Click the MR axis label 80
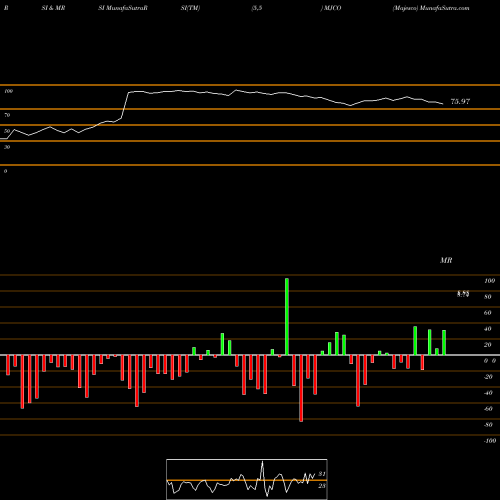This screenshot has height=500, width=500. point(488,297)
